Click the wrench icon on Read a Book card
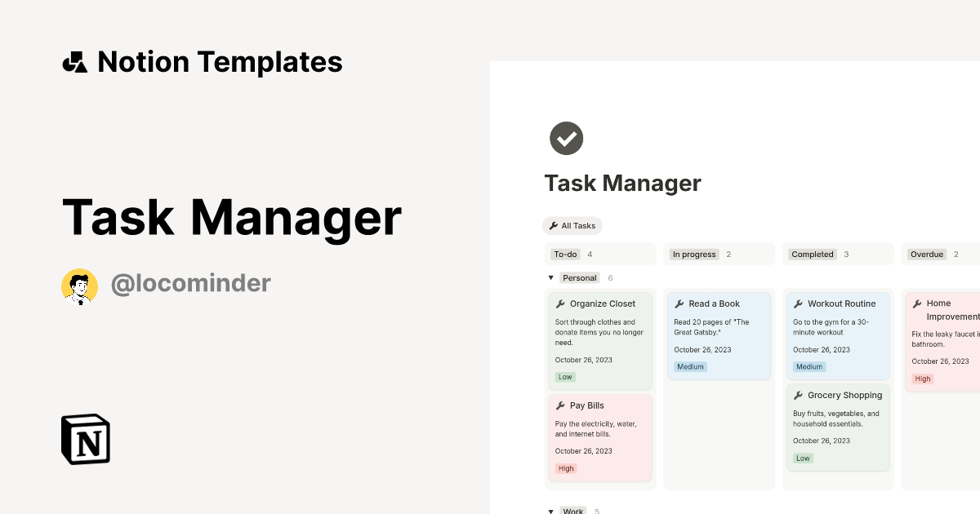This screenshot has width=980, height=514. click(x=679, y=303)
